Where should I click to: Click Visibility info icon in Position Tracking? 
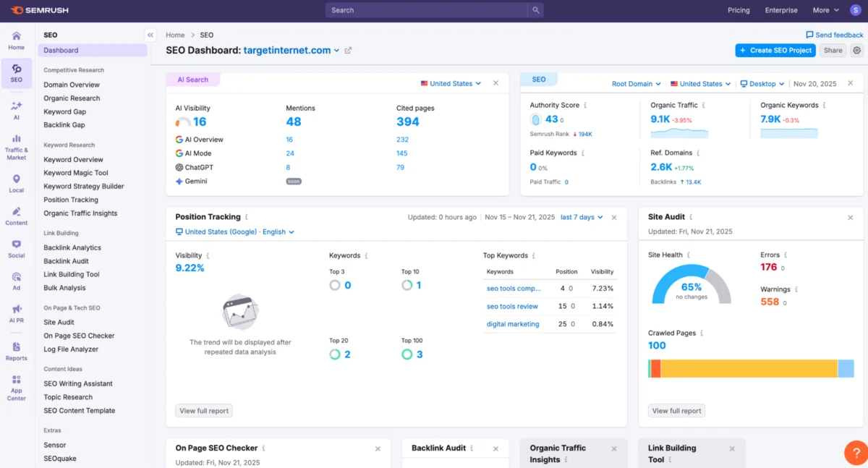(208, 256)
